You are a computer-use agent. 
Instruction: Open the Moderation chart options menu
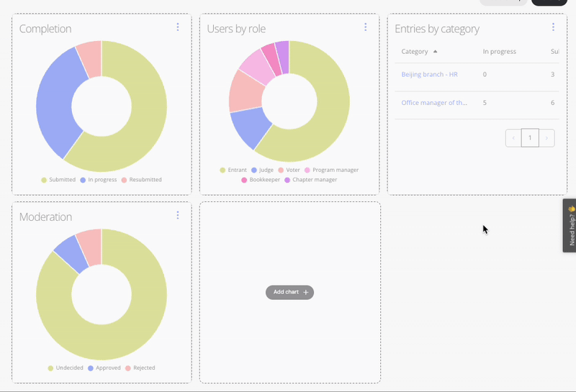pos(178,215)
